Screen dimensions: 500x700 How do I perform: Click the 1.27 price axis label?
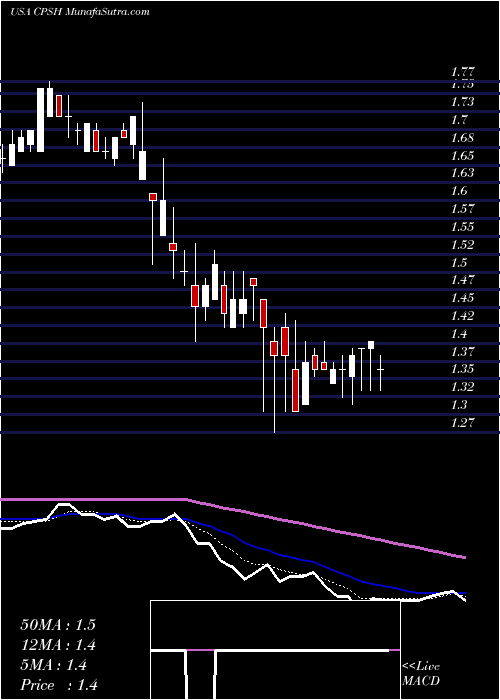coord(462,422)
